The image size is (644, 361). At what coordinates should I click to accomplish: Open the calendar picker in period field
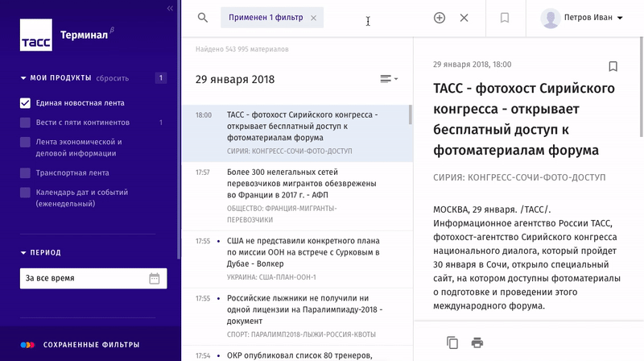click(155, 278)
